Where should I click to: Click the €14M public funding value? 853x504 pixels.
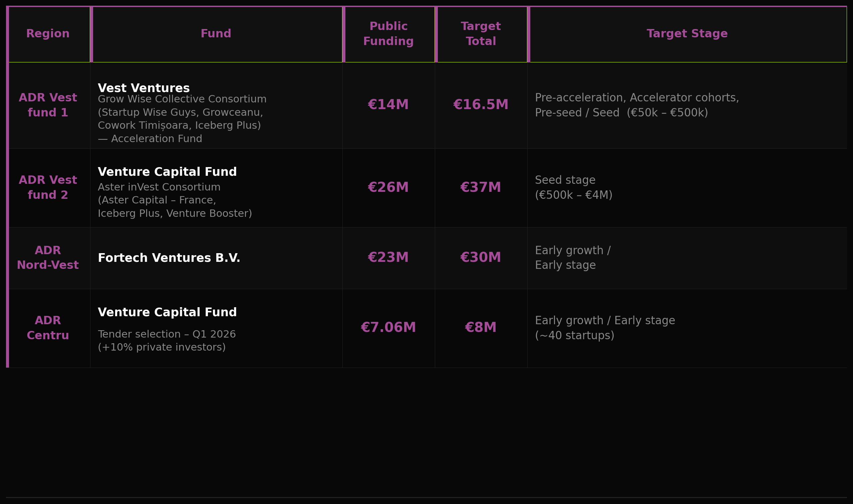coord(388,105)
